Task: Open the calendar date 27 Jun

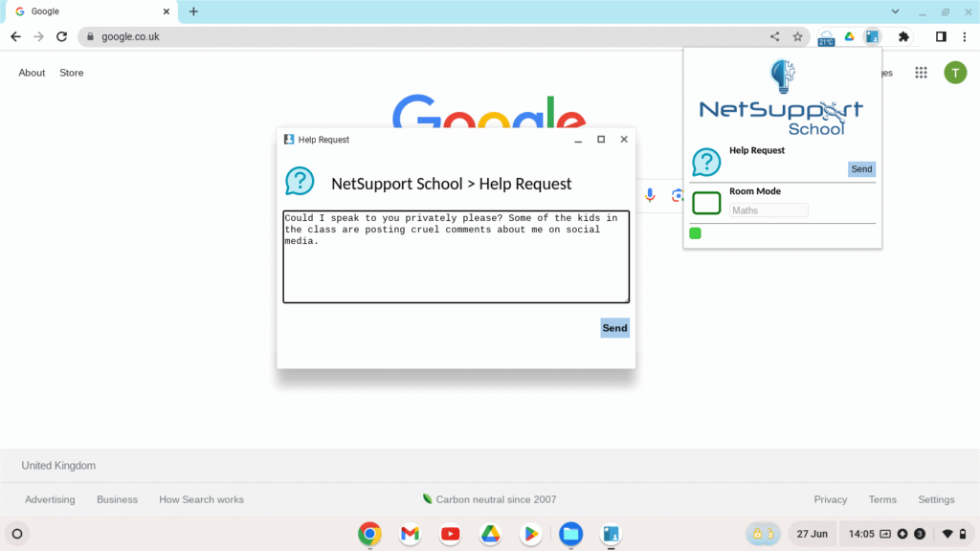Action: tap(812, 534)
